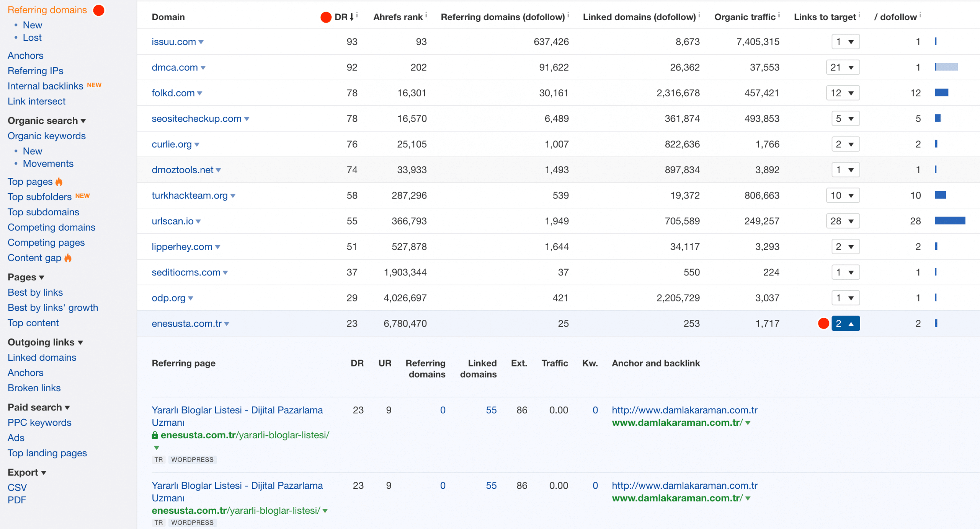Image resolution: width=980 pixels, height=529 pixels.
Task: Open Movements under Organic keywords
Action: pyautogui.click(x=48, y=164)
